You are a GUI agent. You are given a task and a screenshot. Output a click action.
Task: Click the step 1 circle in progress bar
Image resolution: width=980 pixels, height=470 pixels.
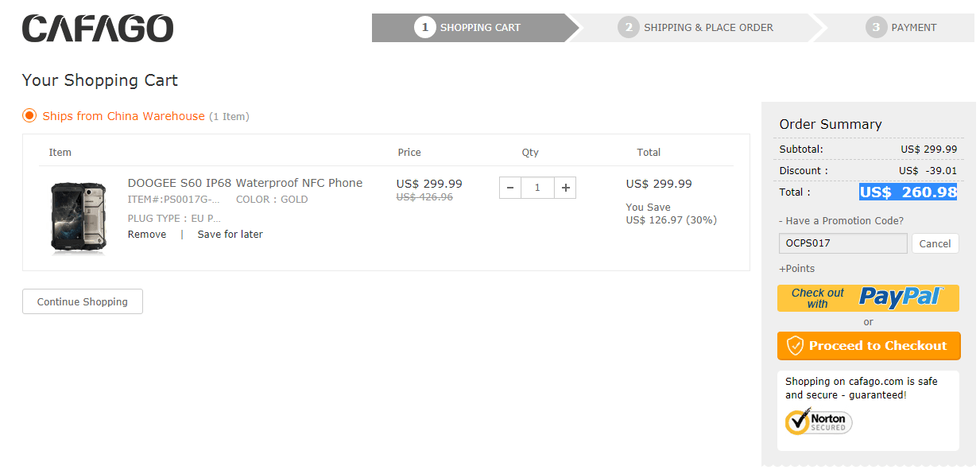425,27
